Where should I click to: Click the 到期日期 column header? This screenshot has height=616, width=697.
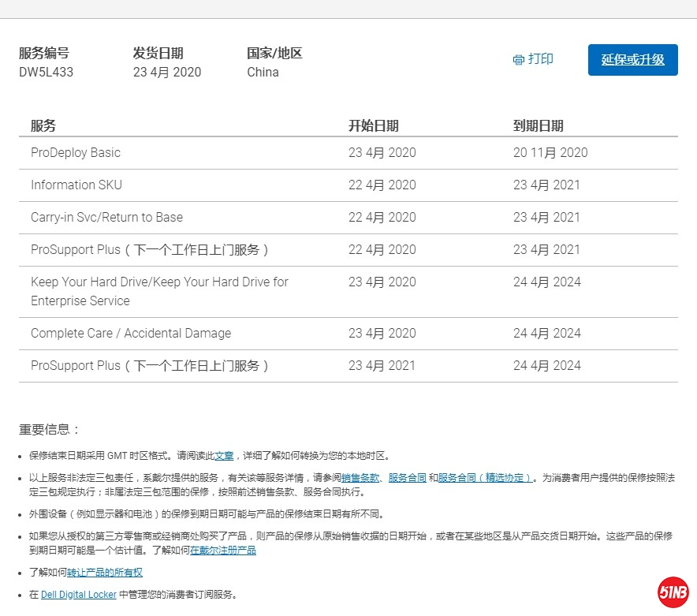click(x=539, y=126)
